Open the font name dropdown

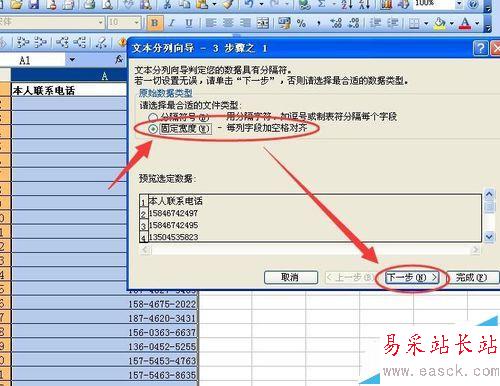(x=100, y=23)
